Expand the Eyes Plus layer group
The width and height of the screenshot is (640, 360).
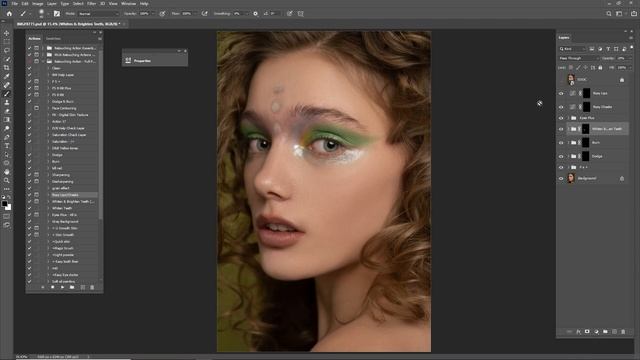pos(568,118)
